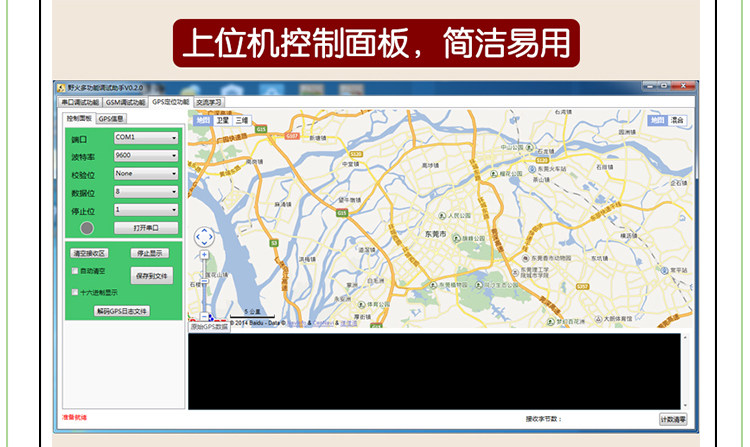Click the 停止显示 button
The height and width of the screenshot is (447, 750).
pyautogui.click(x=150, y=253)
